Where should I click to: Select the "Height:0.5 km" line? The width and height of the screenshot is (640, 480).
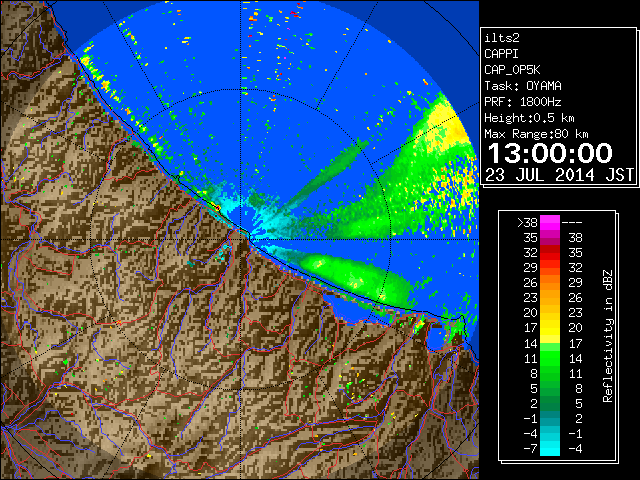[x=529, y=118]
